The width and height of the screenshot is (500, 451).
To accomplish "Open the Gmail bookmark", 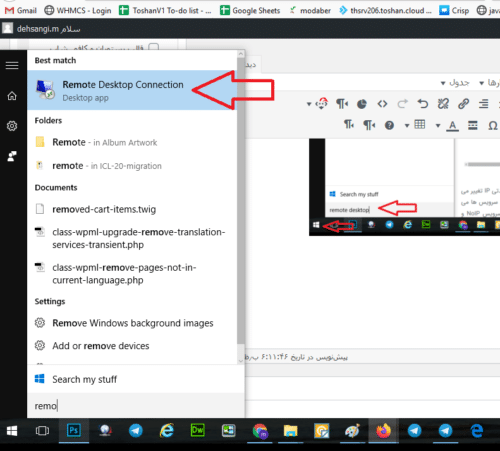I will [x=21, y=11].
